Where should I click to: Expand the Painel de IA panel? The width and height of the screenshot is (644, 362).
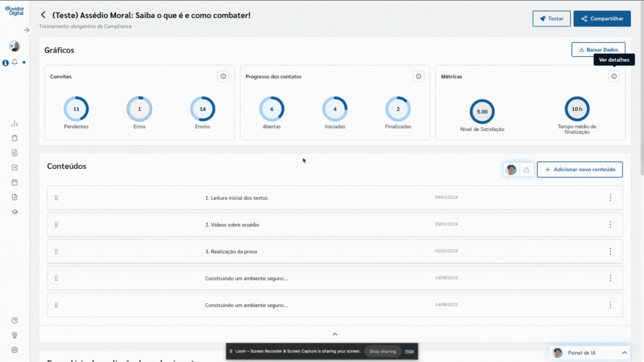click(624, 353)
